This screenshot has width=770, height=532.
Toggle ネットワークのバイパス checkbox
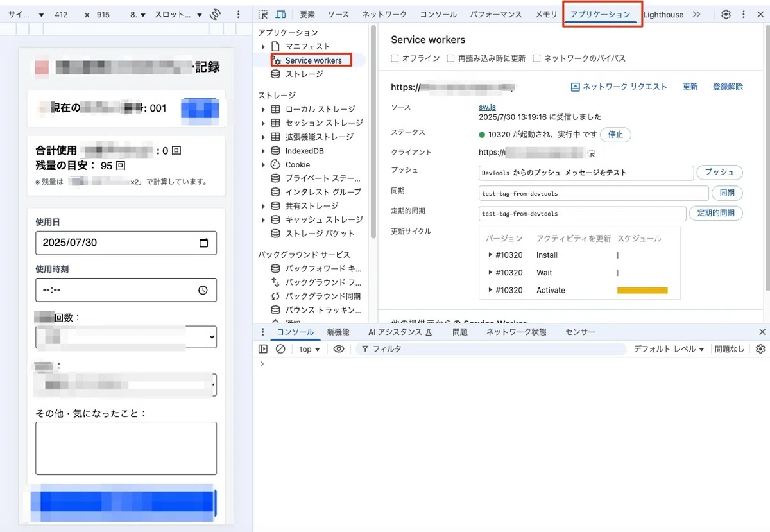pos(536,58)
